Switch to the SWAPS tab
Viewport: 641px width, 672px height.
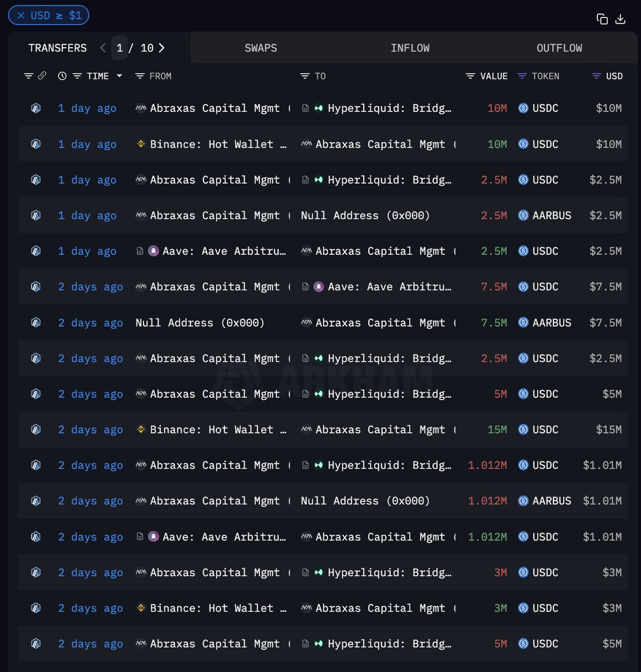pos(261,48)
